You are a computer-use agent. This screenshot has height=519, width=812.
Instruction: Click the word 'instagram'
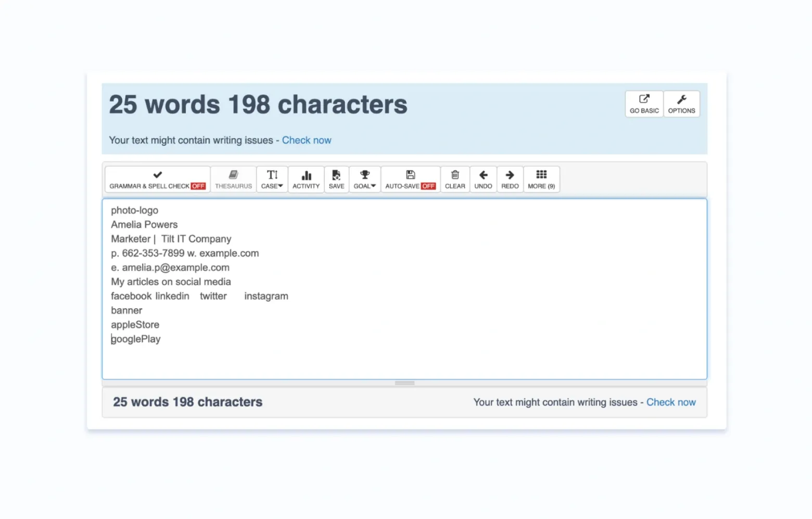266,296
